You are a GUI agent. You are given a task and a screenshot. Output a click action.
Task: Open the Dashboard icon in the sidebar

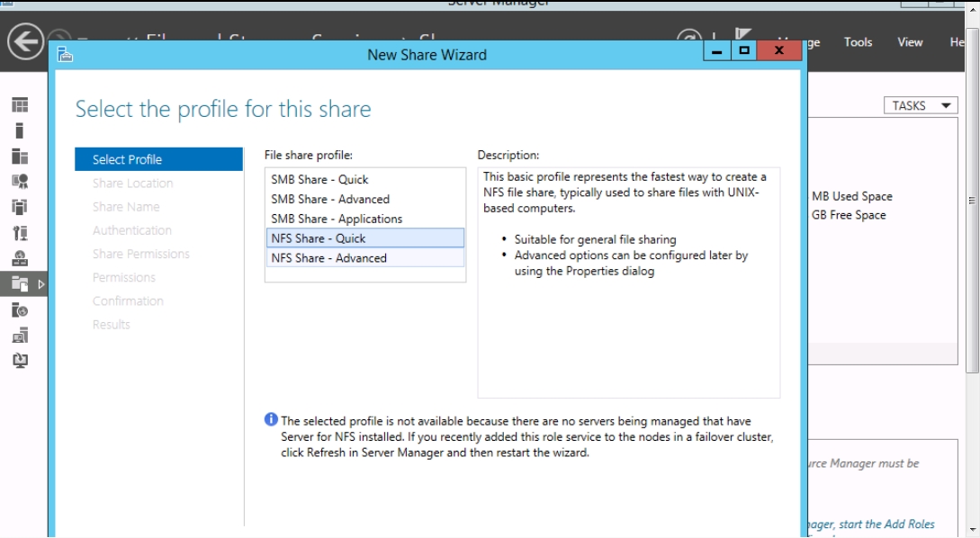[x=16, y=105]
